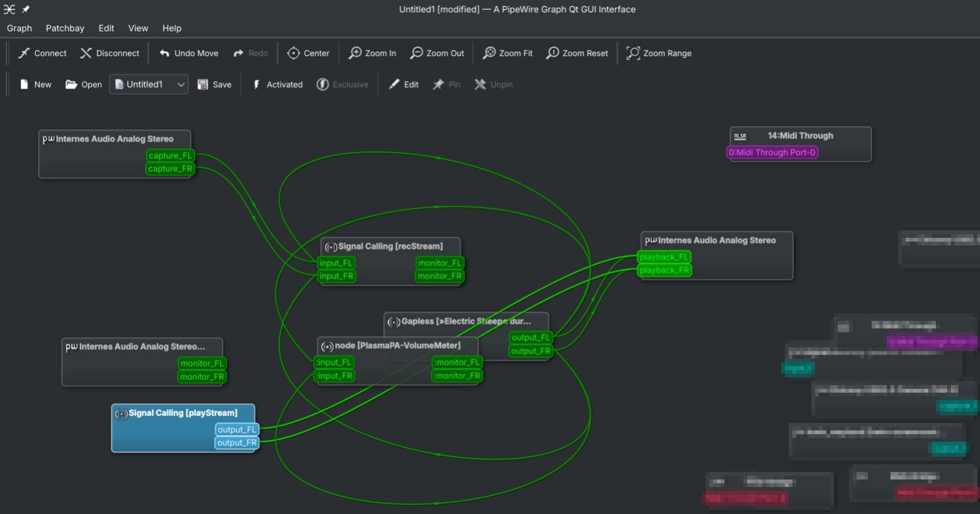The width and height of the screenshot is (980, 514).
Task: Select the 14:Midi Through node title
Action: pyautogui.click(x=800, y=136)
